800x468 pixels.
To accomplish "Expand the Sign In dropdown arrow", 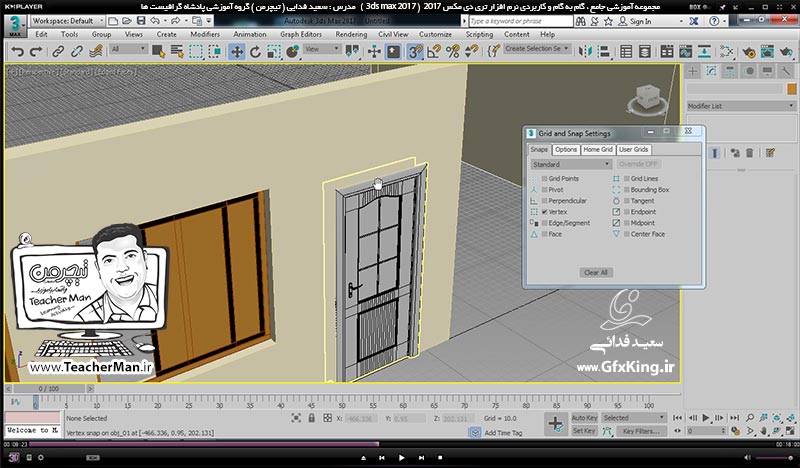I will [681, 21].
